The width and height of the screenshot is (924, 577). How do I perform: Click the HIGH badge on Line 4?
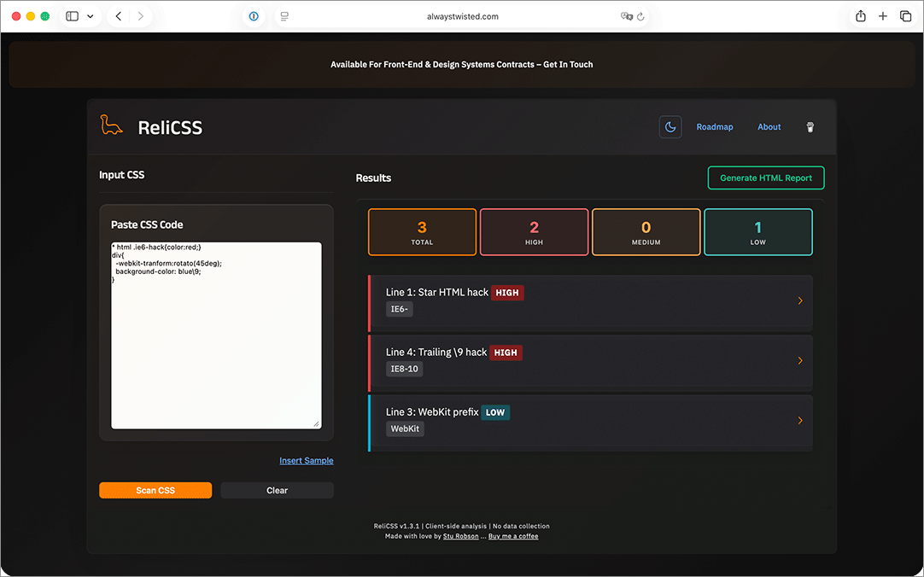(x=506, y=353)
